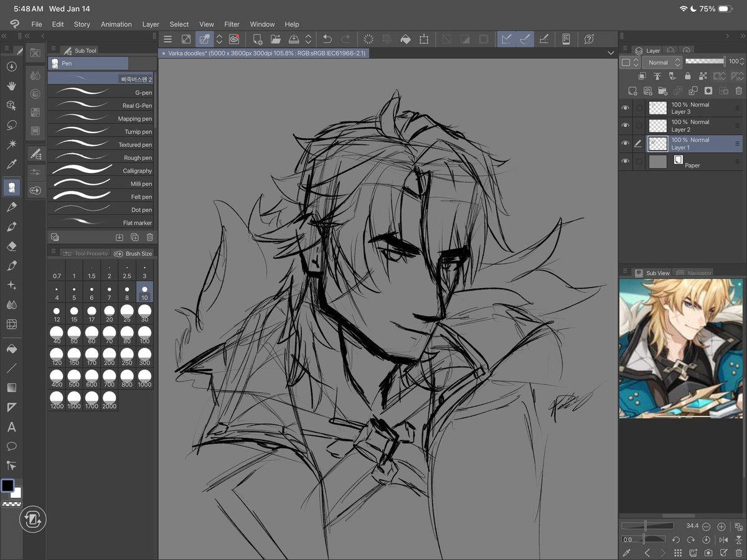Select the G-pen sub tool
The height and width of the screenshot is (560, 747).
tap(101, 92)
